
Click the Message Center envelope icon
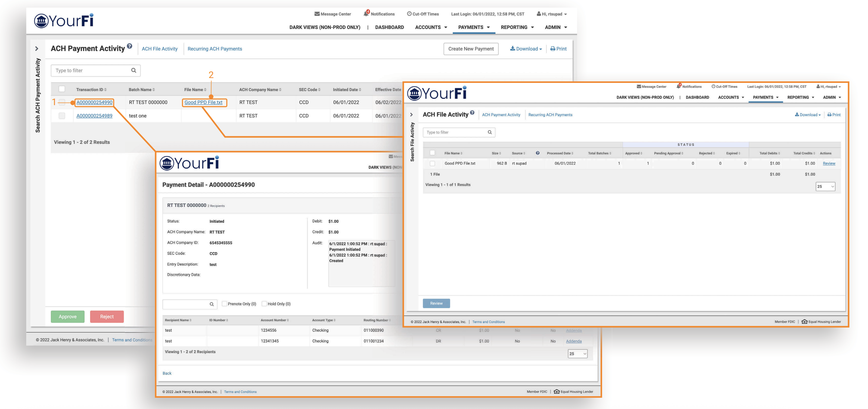[x=317, y=14]
